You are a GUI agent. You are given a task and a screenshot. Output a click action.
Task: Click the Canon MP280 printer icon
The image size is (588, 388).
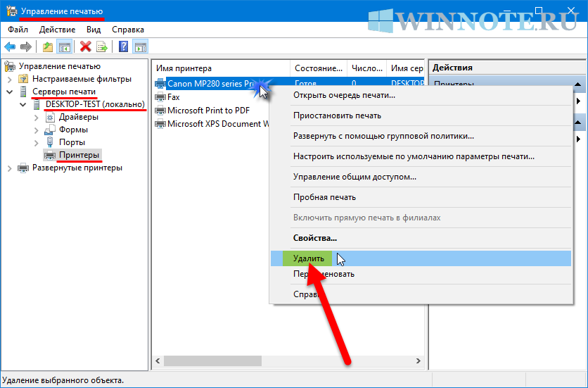coord(160,83)
